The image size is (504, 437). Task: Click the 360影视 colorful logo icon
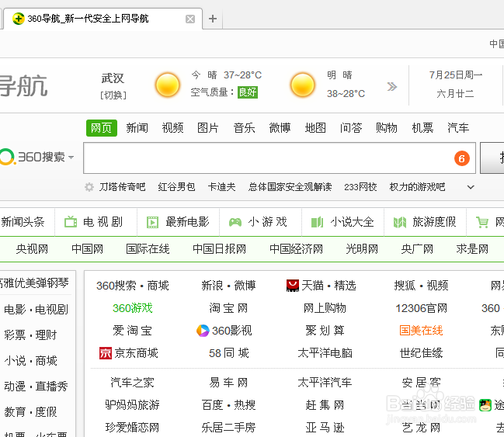[203, 331]
